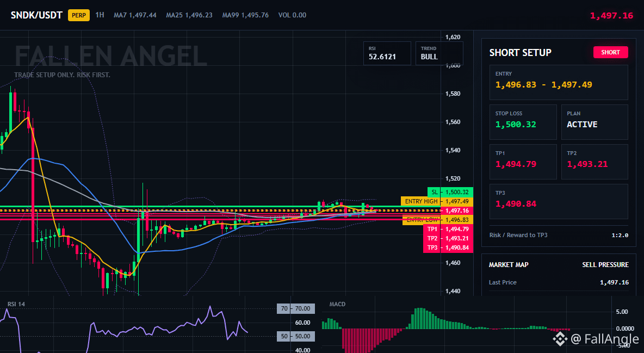644x353 pixels.
Task: Click the MACD pane label
Action: [337, 304]
